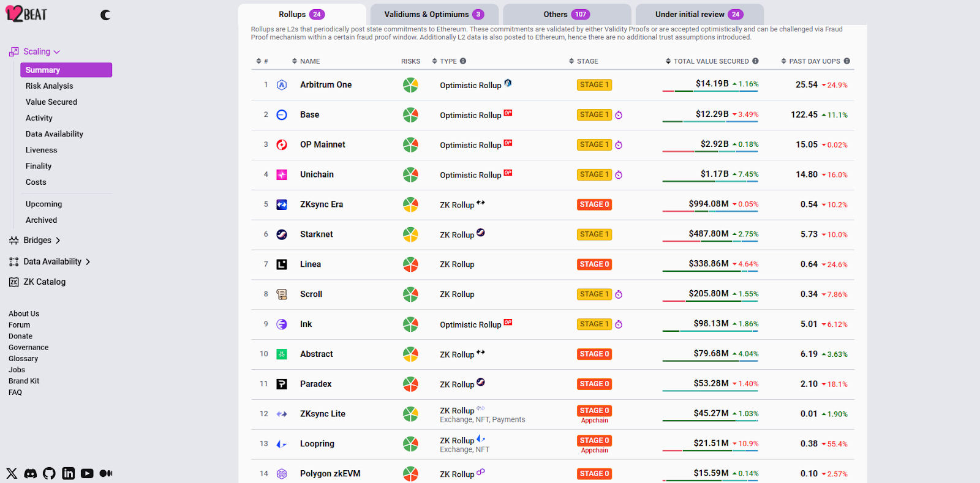The height and width of the screenshot is (483, 980).
Task: Sort the table by STAGE column
Action: [584, 61]
